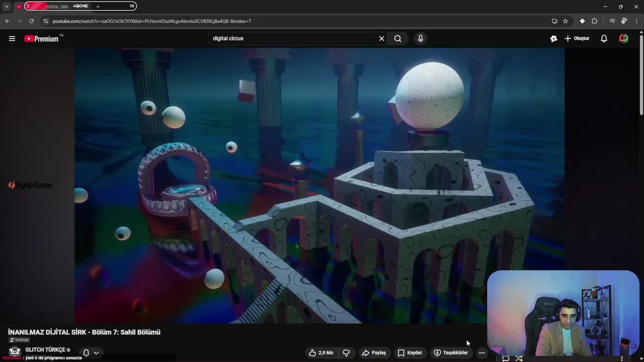Screen dimensions: 644x362
Task: Open YouTube notifications bell
Action: point(604,39)
